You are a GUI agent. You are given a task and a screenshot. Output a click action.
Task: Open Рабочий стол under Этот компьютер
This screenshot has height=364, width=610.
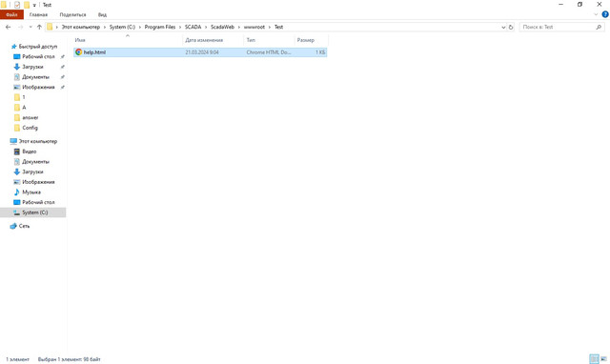(x=38, y=202)
